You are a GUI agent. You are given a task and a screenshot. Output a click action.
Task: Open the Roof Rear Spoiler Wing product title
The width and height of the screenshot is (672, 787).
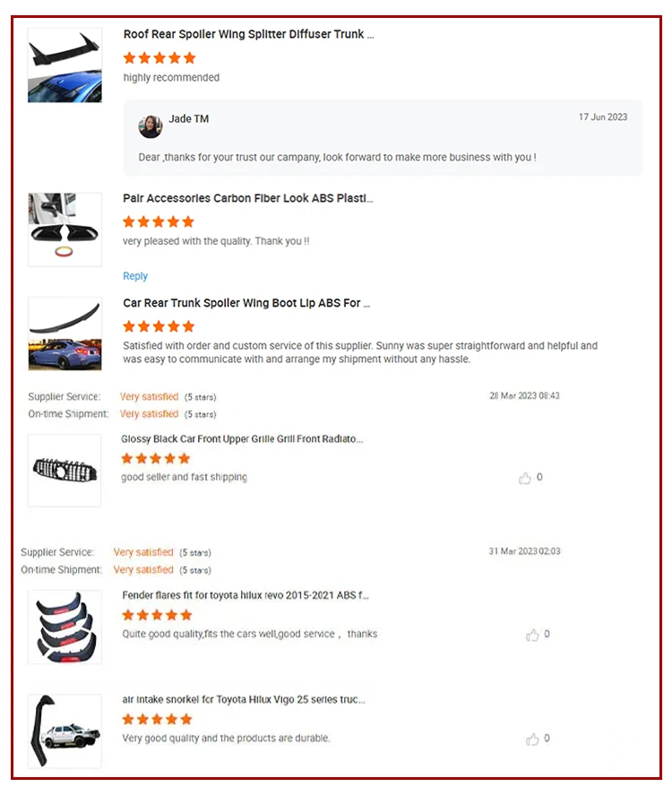(x=248, y=34)
